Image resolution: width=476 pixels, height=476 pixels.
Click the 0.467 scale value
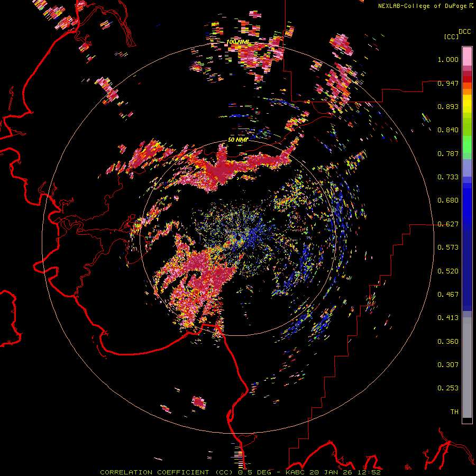point(448,295)
